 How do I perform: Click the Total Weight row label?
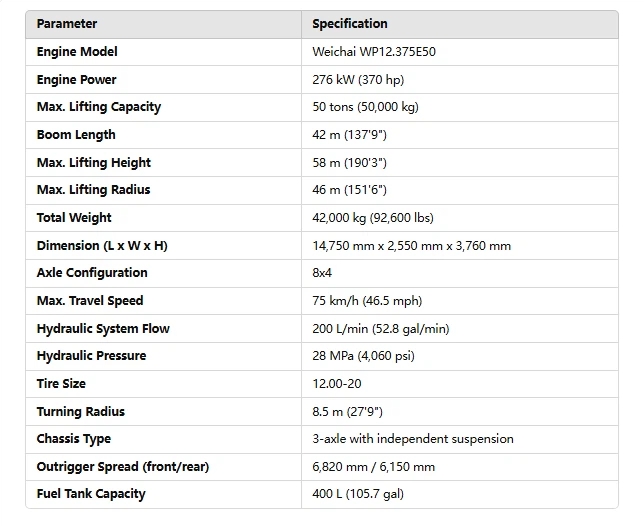coord(74,218)
